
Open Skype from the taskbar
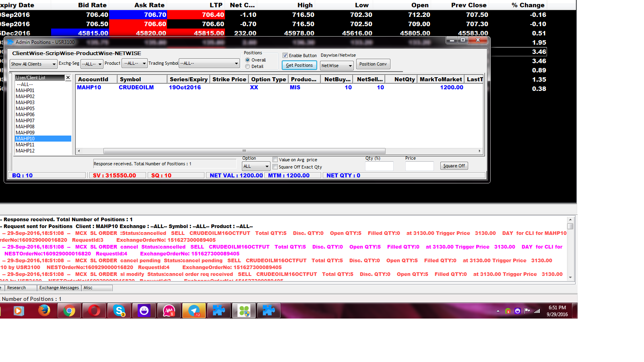point(119,311)
